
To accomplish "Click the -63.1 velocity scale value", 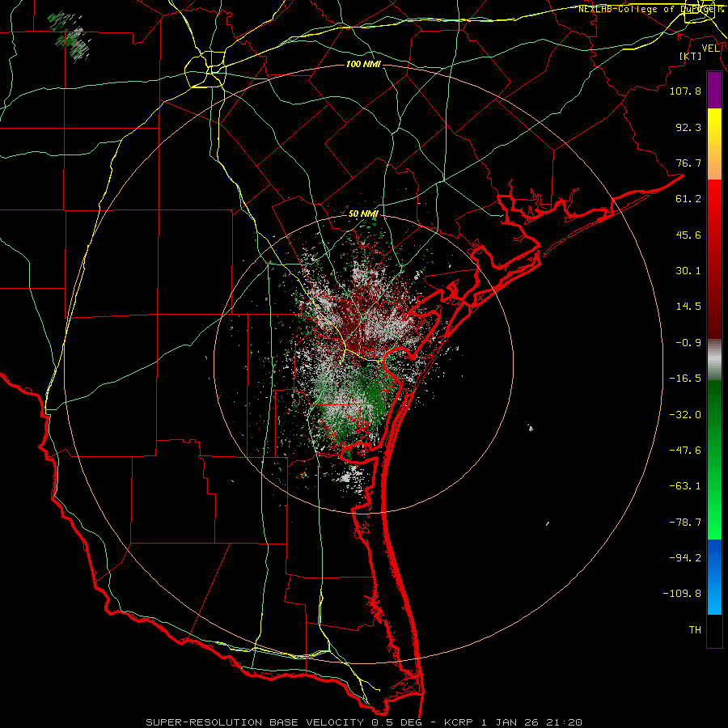I will point(685,486).
